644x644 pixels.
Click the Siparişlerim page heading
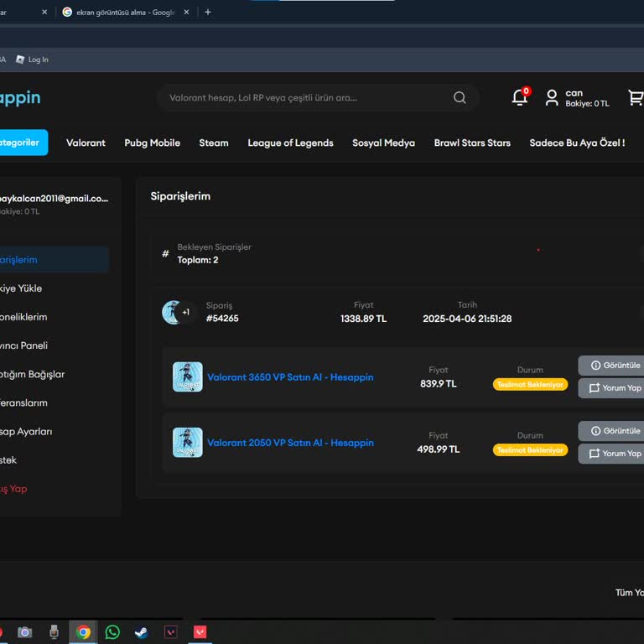click(180, 196)
